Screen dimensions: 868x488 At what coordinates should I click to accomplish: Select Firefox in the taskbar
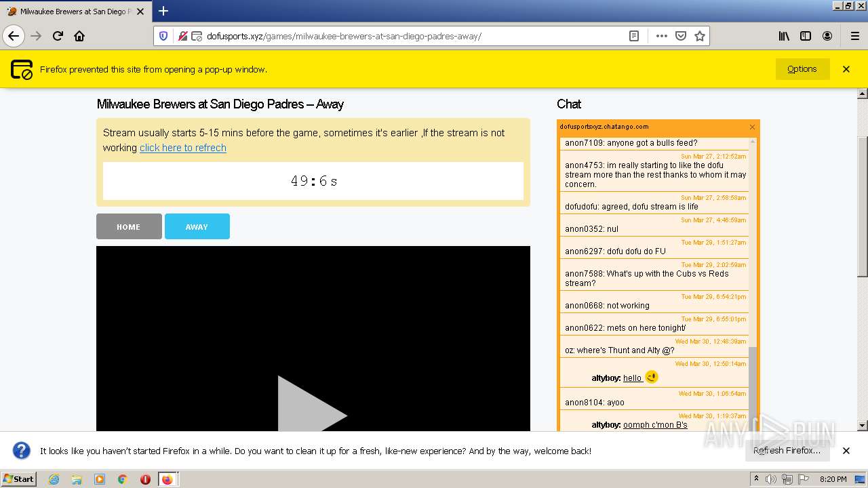pos(167,479)
